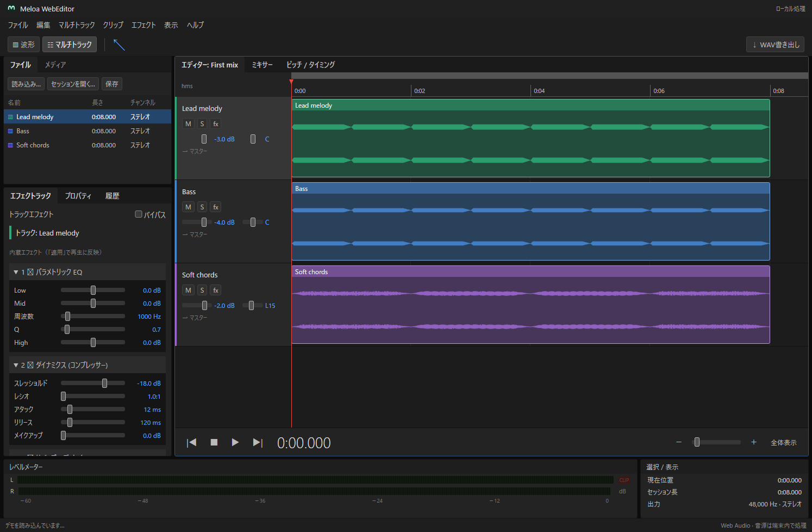
Task: Adjust the スレッショルド threshold slider
Action: point(93,383)
